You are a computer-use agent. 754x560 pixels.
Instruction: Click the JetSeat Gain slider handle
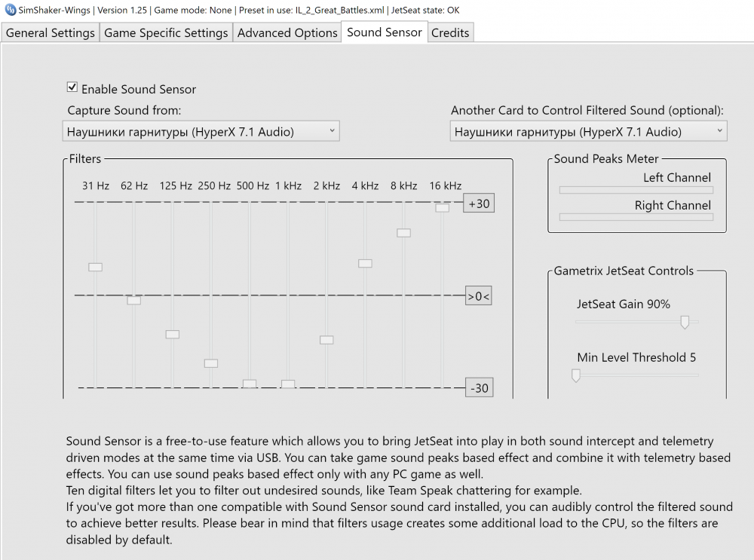point(685,322)
